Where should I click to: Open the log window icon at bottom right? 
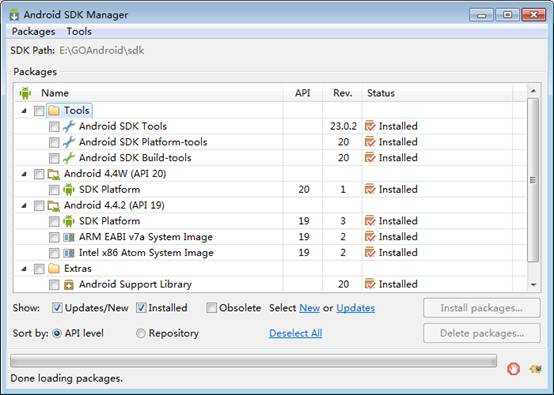pos(535,369)
